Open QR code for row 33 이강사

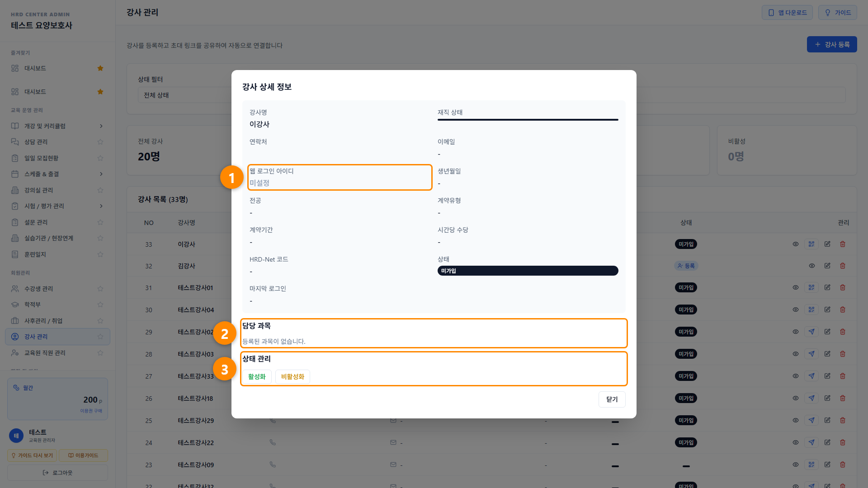tap(811, 244)
